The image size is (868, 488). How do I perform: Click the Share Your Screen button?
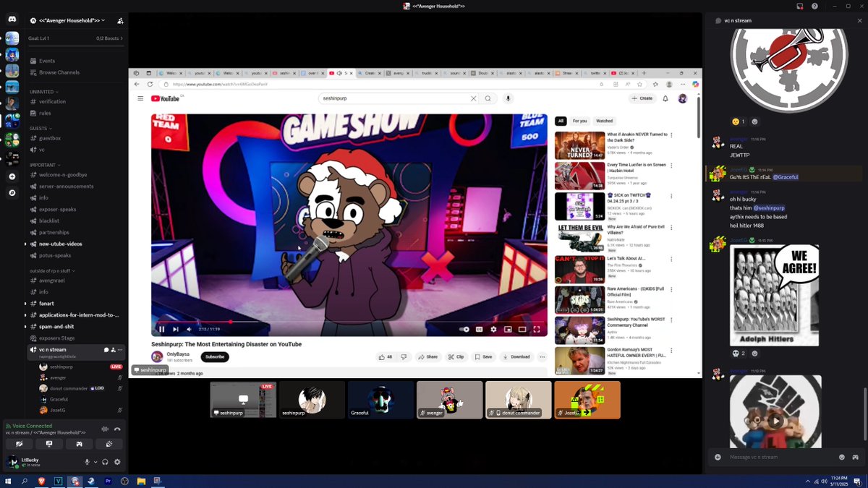pyautogui.click(x=49, y=444)
